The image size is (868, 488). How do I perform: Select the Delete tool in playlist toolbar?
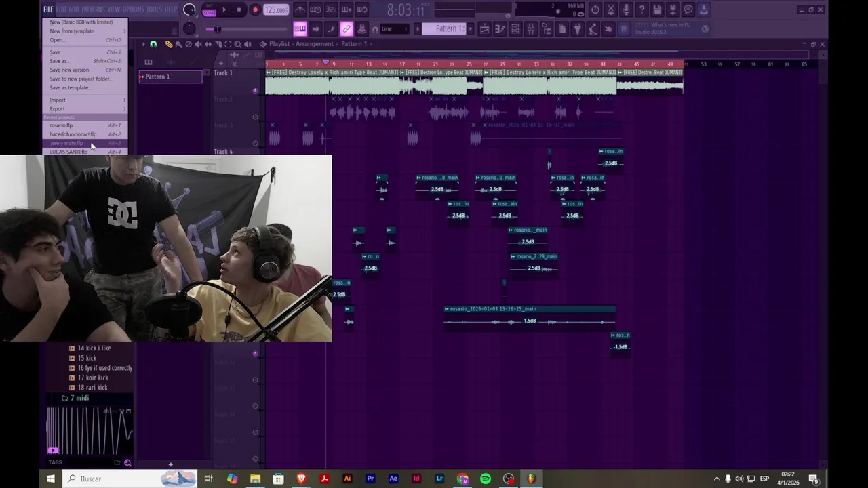(x=189, y=44)
